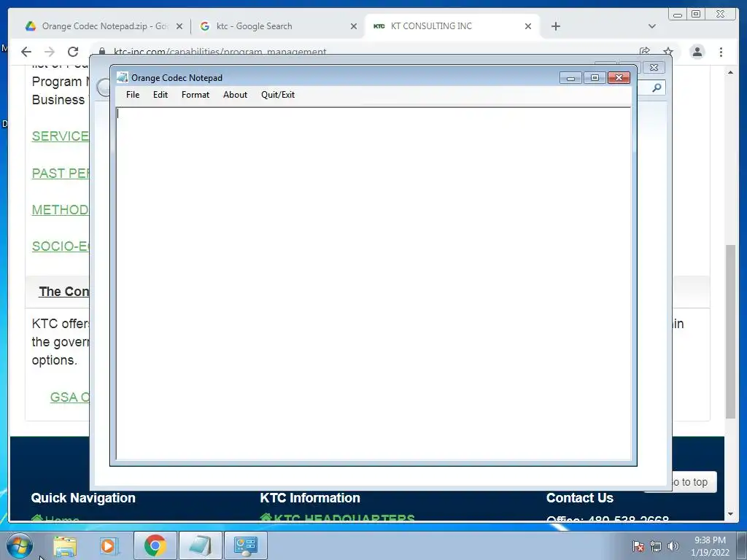Screen dimensions: 747x560
Task: Reload the page in Chrome
Action: pos(73,52)
